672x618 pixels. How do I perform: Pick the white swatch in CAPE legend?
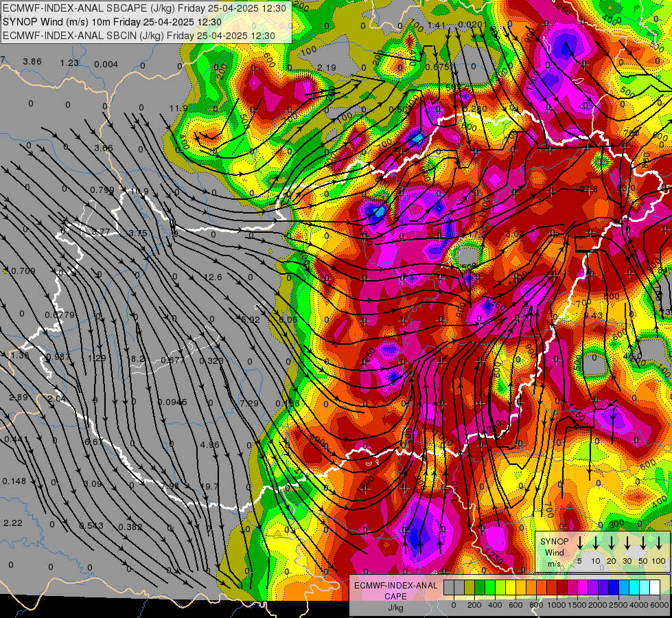tap(655, 588)
